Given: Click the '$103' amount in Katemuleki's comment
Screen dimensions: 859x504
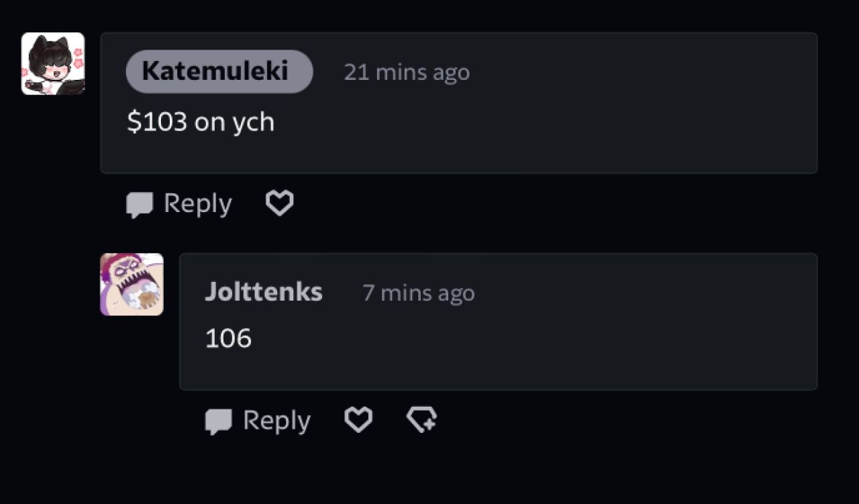Looking at the screenshot, I should click(x=157, y=122).
